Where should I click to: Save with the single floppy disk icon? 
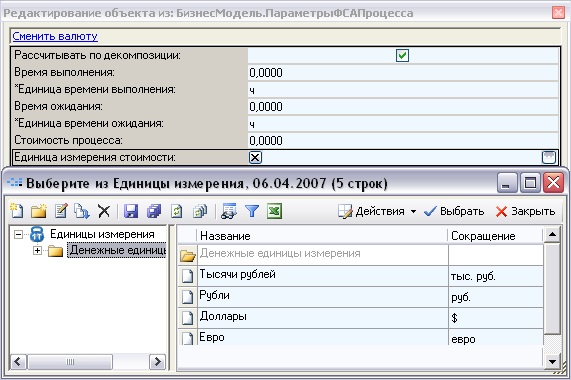pyautogui.click(x=131, y=211)
